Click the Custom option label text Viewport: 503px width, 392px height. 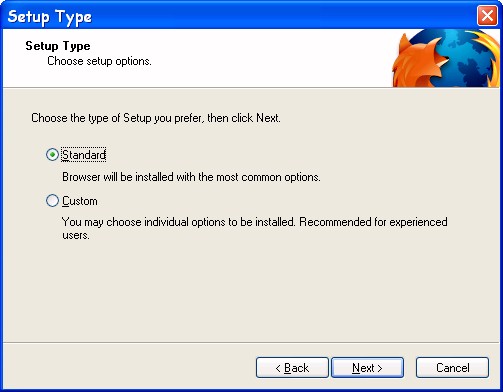coord(80,201)
